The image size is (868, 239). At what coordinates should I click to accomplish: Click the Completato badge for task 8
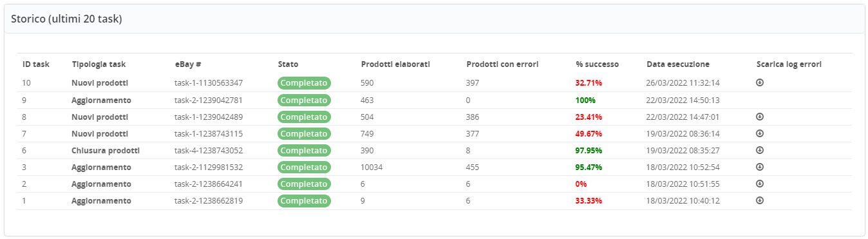click(x=304, y=117)
